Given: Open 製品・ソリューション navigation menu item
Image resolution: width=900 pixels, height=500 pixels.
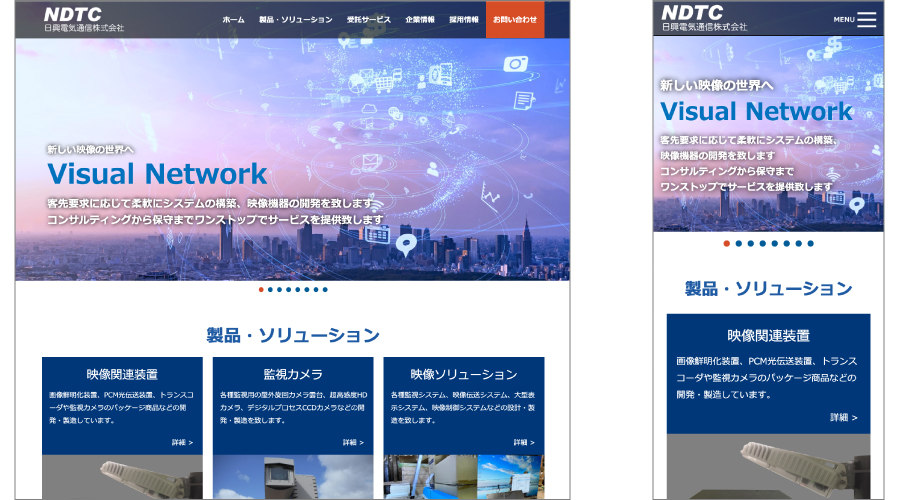Looking at the screenshot, I should (x=296, y=20).
